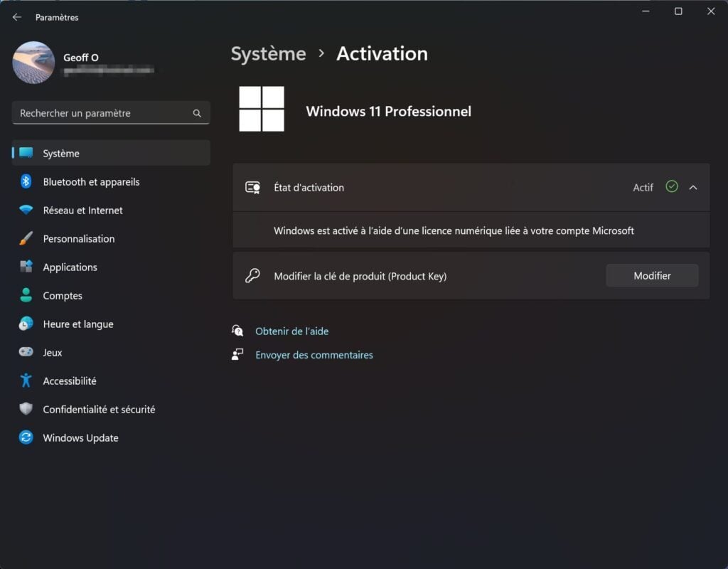728x569 pixels.
Task: Click the Système monitor icon
Action: pyautogui.click(x=26, y=152)
